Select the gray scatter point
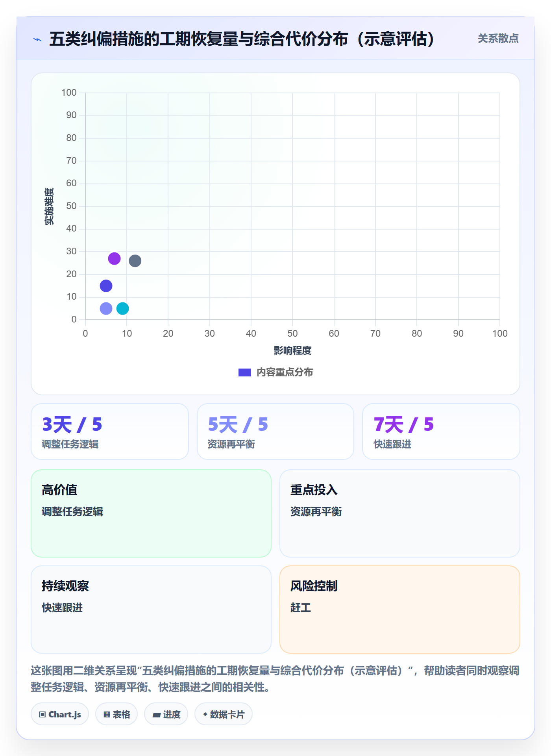The image size is (551, 756). pyautogui.click(x=135, y=261)
